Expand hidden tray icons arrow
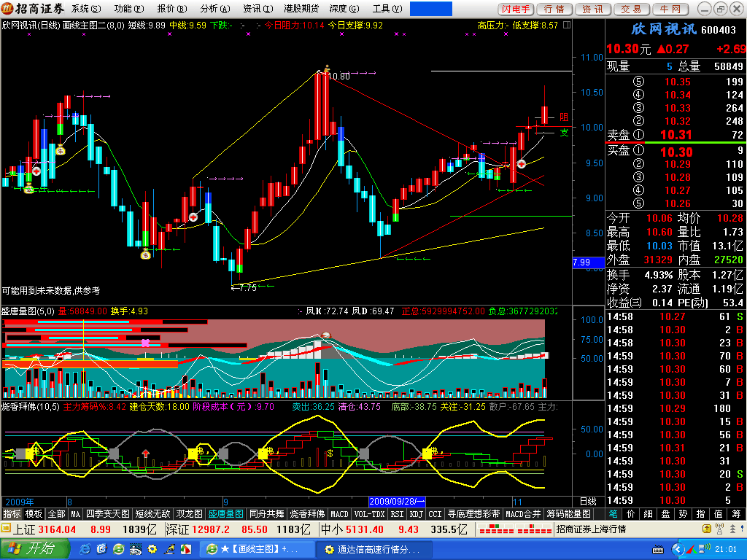The height and width of the screenshot is (560, 747). 678,550
